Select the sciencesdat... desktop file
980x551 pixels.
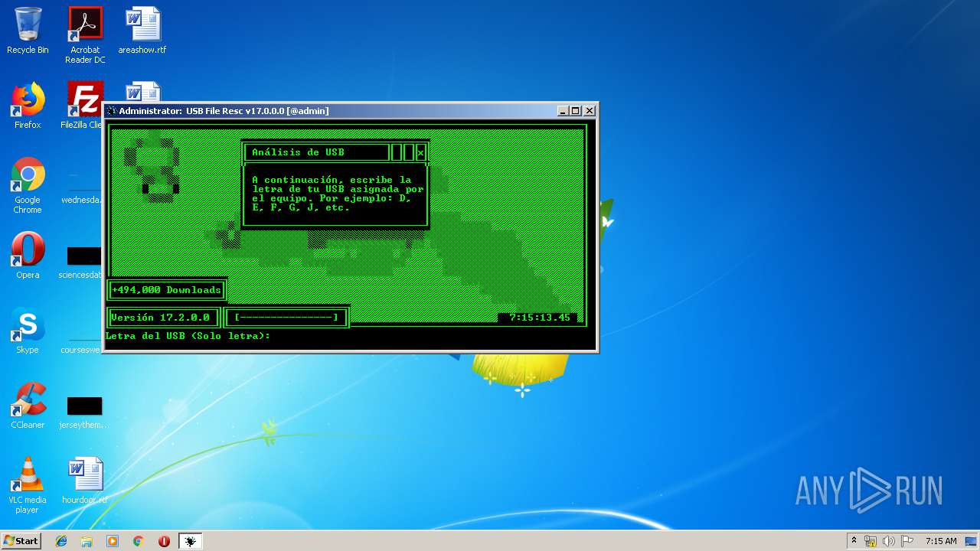point(82,261)
